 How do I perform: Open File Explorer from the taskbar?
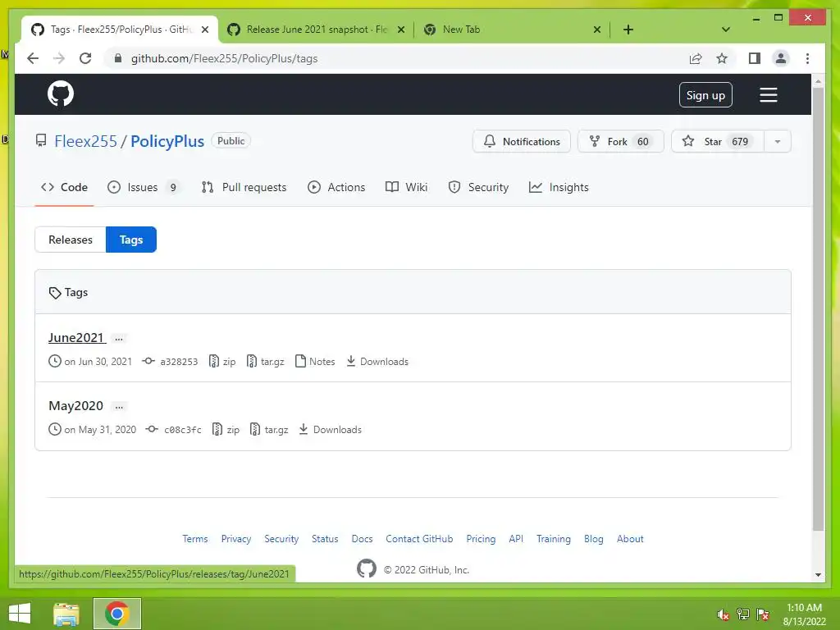(x=66, y=614)
